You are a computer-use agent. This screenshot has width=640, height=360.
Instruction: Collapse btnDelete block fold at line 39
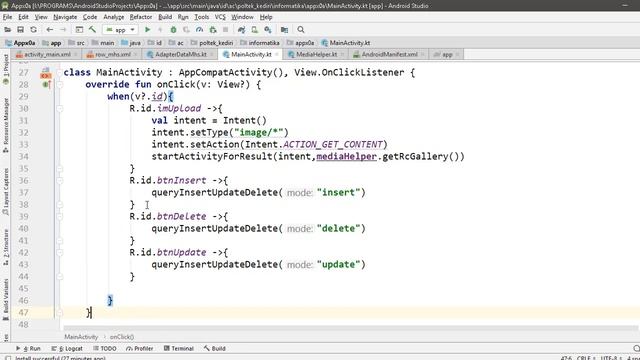click(x=60, y=216)
